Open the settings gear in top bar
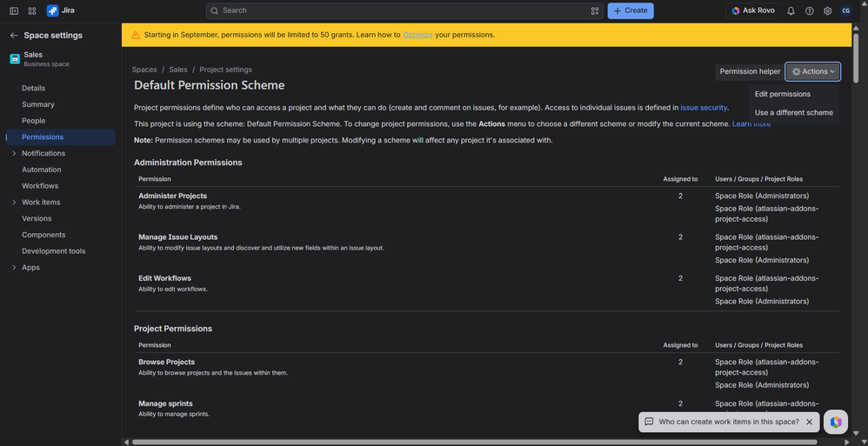This screenshot has height=446, width=868. click(828, 10)
